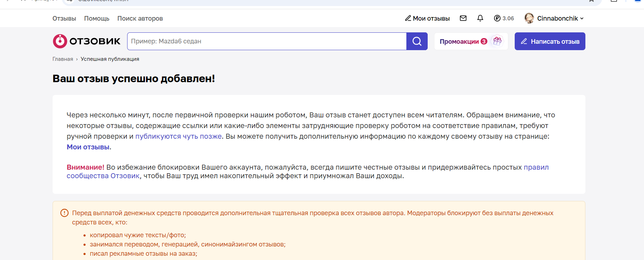Open the 'публикуются чуть позже' link
This screenshot has width=644, height=260.
coord(178,136)
